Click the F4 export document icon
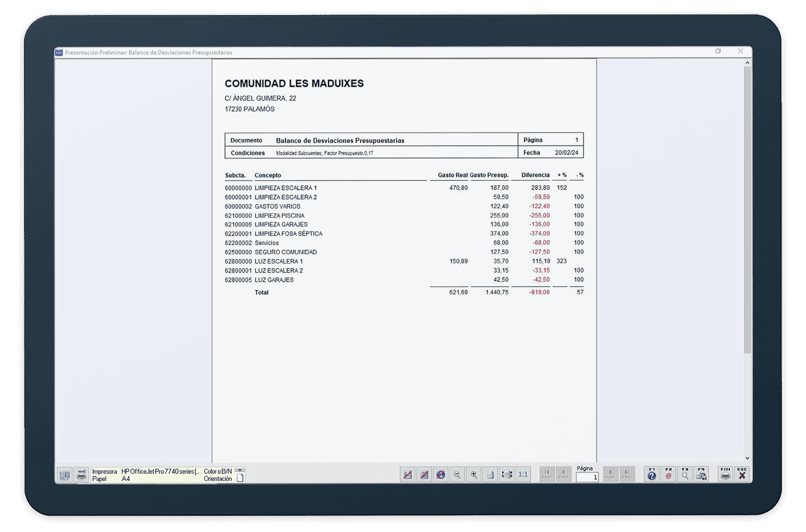Image resolution: width=806 pixels, height=532 pixels. pyautogui.click(x=701, y=474)
